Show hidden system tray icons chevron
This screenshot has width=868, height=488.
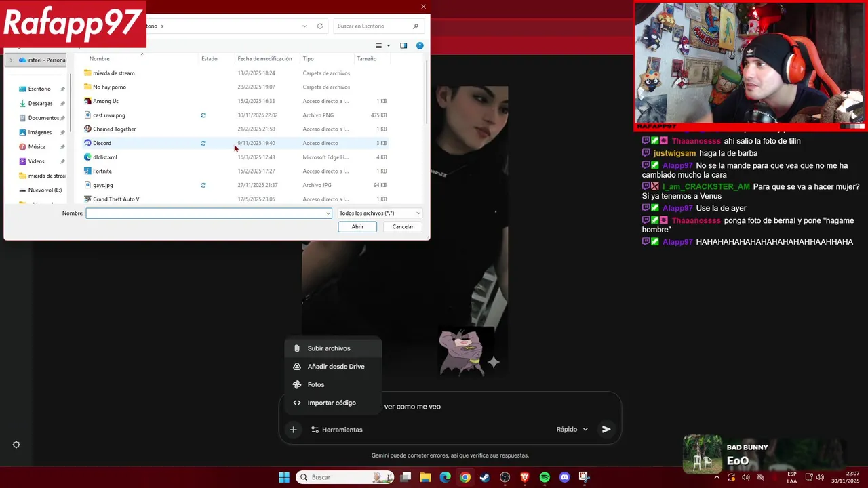pyautogui.click(x=717, y=477)
